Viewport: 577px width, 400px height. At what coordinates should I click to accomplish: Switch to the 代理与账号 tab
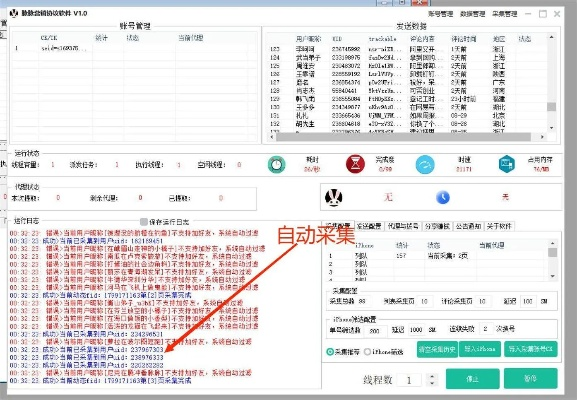403,226
